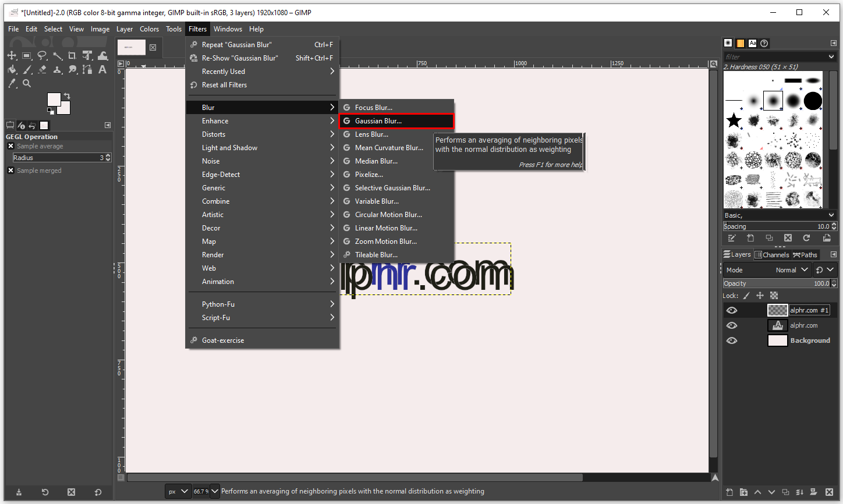Screen dimensions: 843x504
Task: Select the Eraser tool
Action: pos(42,70)
